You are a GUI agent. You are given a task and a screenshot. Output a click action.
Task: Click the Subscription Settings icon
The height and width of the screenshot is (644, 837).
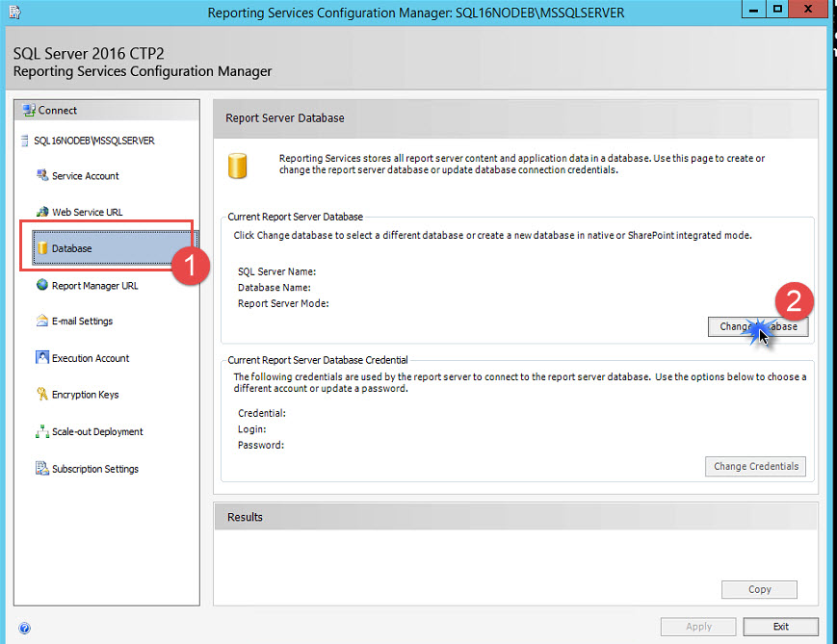pyautogui.click(x=42, y=468)
